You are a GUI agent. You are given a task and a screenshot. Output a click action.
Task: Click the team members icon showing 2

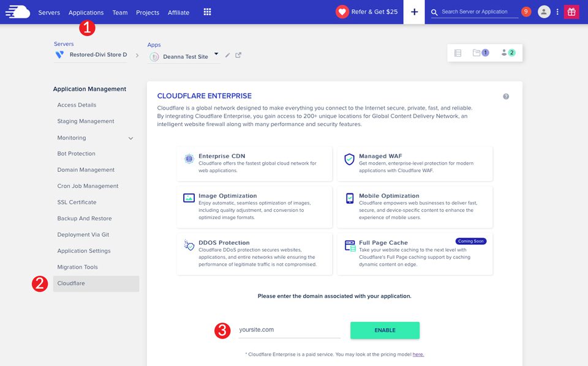coord(507,53)
